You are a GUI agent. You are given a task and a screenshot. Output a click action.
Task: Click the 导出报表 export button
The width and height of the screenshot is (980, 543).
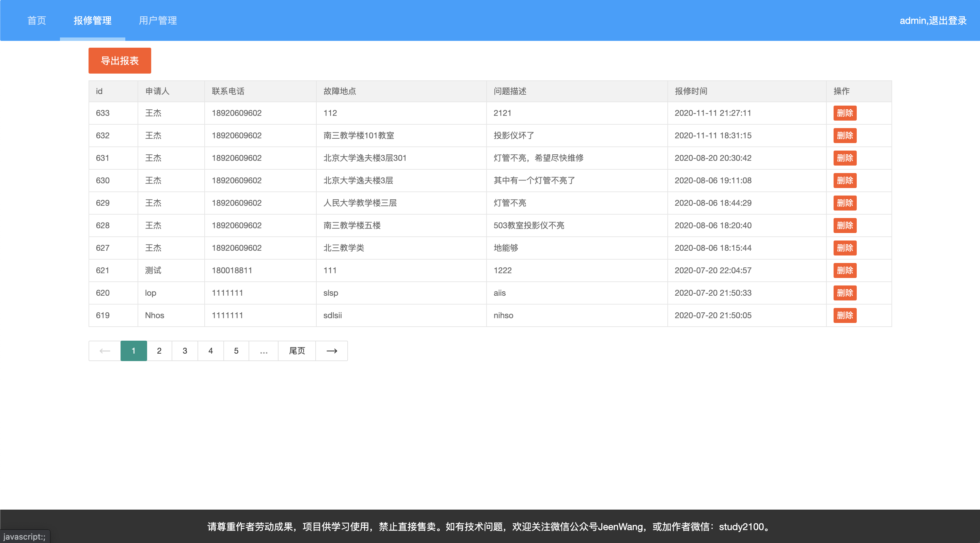120,61
